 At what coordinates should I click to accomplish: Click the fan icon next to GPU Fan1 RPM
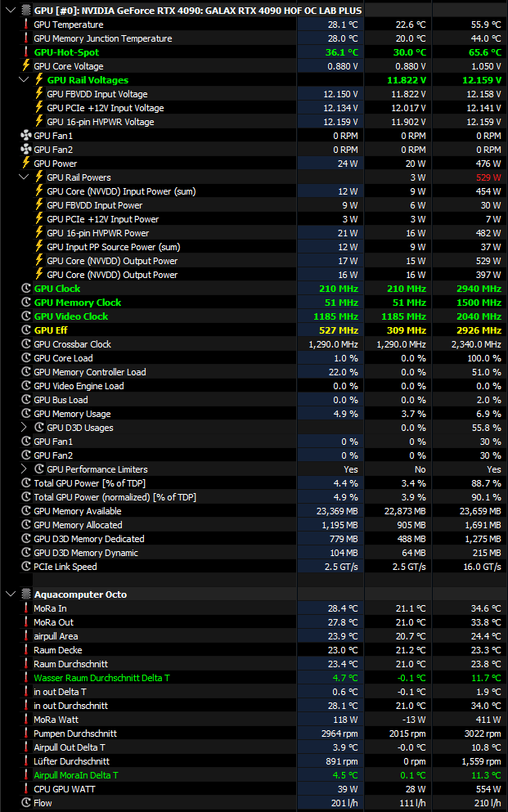click(x=26, y=136)
